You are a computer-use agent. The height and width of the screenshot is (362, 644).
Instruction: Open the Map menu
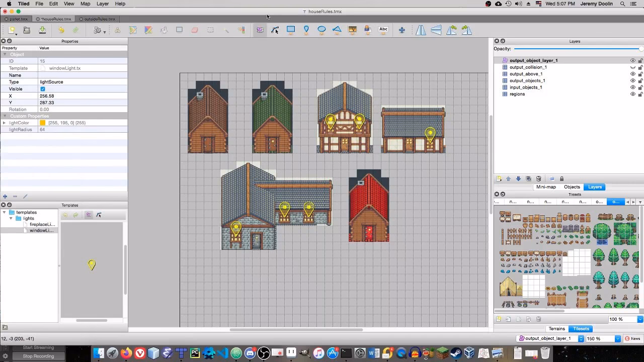(x=86, y=4)
